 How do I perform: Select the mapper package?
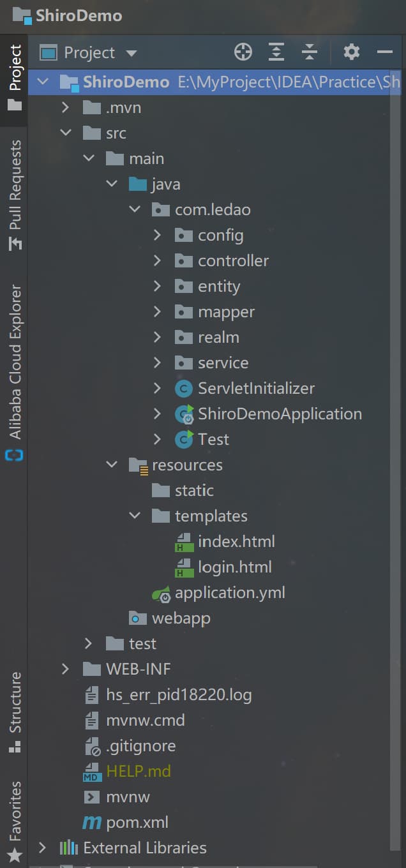pos(208,311)
